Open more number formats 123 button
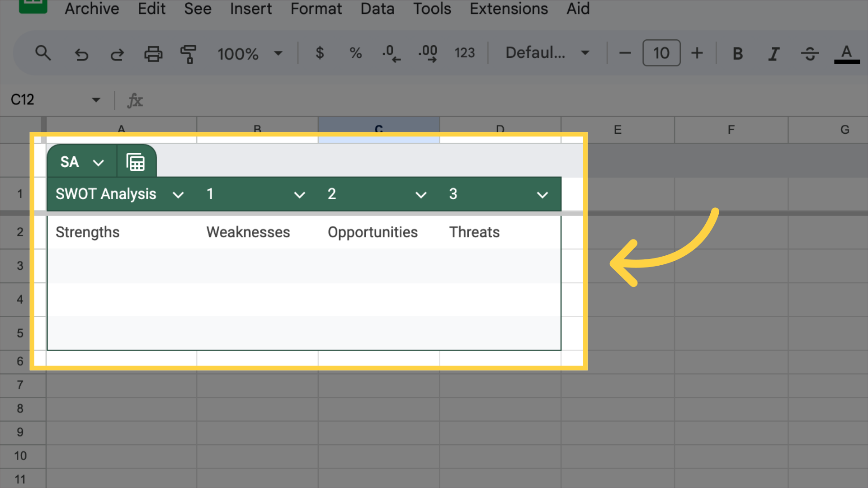Viewport: 868px width, 488px height. click(465, 53)
